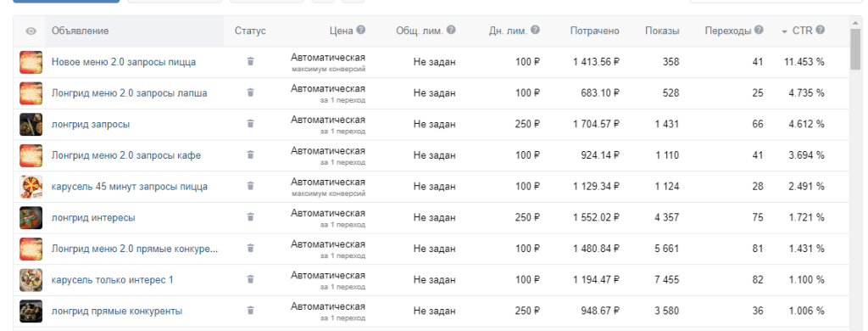
Task: Open ad лонгрид интересы
Action: point(93,218)
